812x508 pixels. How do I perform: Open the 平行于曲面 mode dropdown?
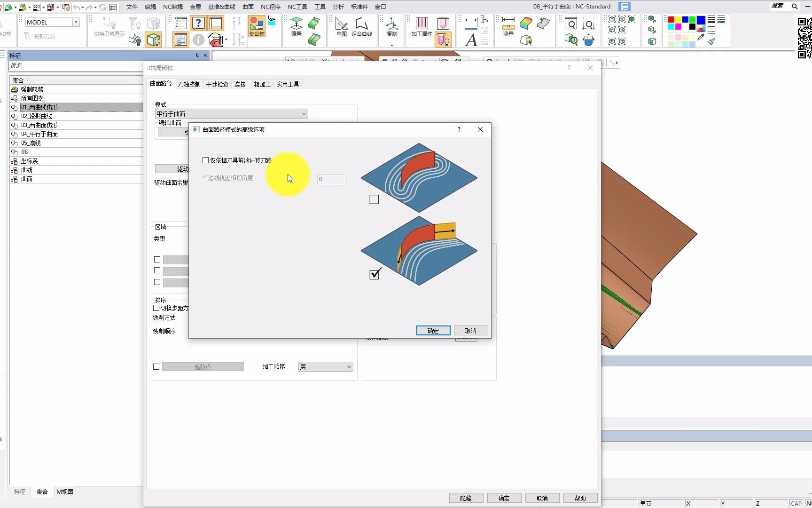click(232, 114)
